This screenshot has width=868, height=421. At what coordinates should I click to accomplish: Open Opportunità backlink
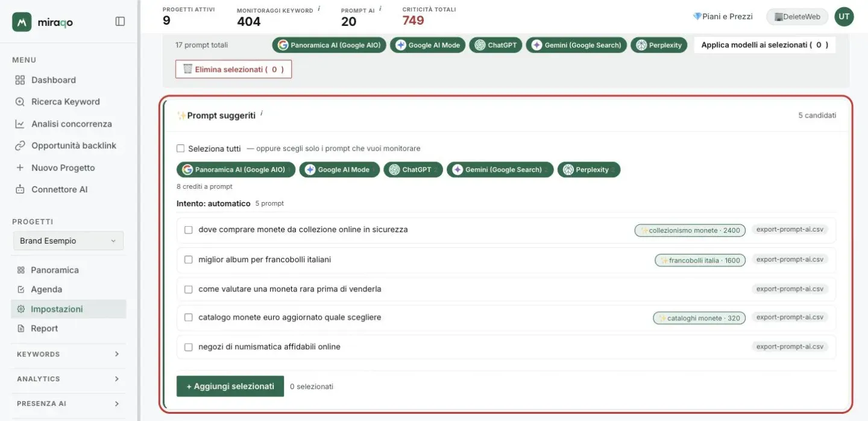point(66,145)
